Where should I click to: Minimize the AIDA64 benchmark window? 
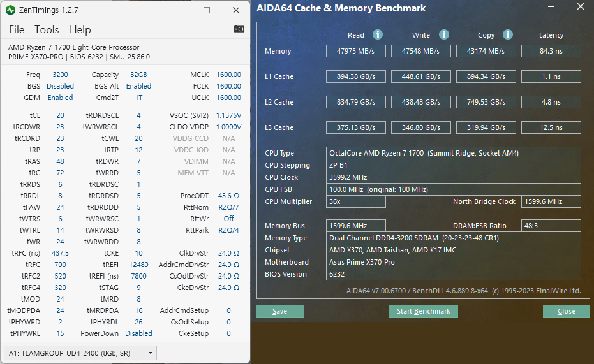click(551, 6)
